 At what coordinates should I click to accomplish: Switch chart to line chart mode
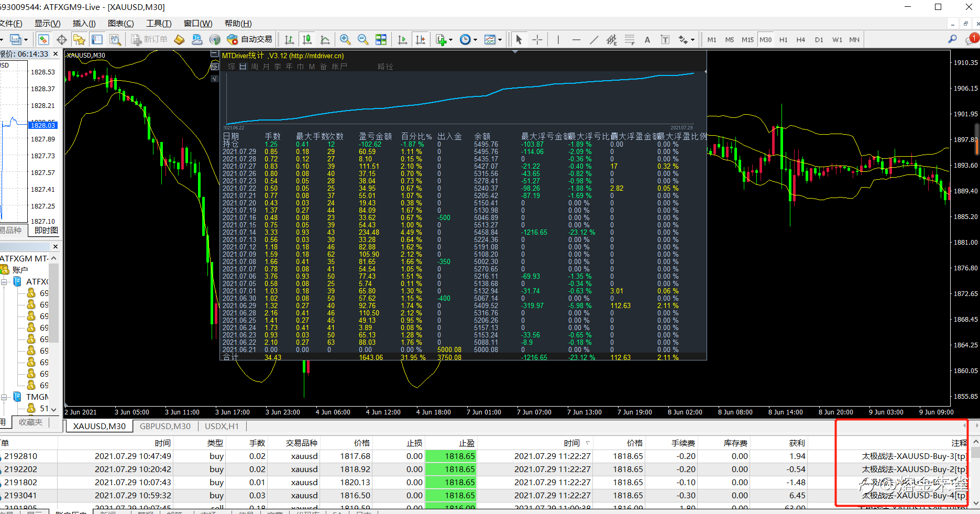(x=325, y=40)
